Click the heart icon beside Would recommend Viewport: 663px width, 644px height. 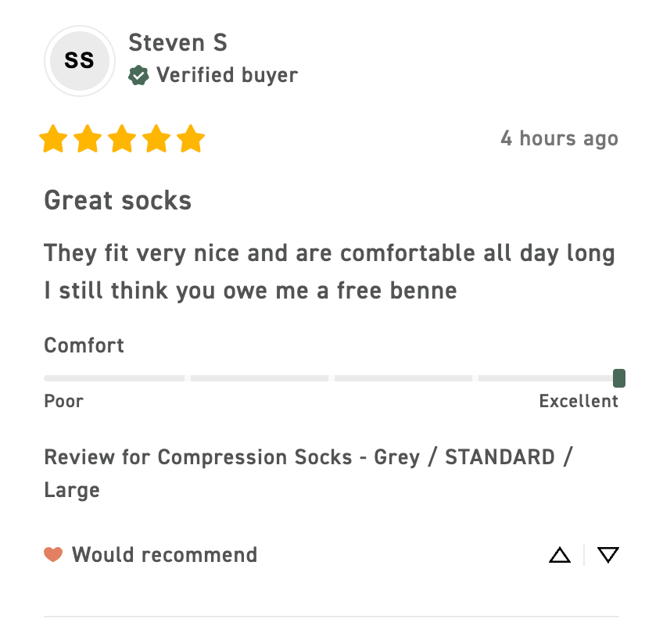click(53, 555)
